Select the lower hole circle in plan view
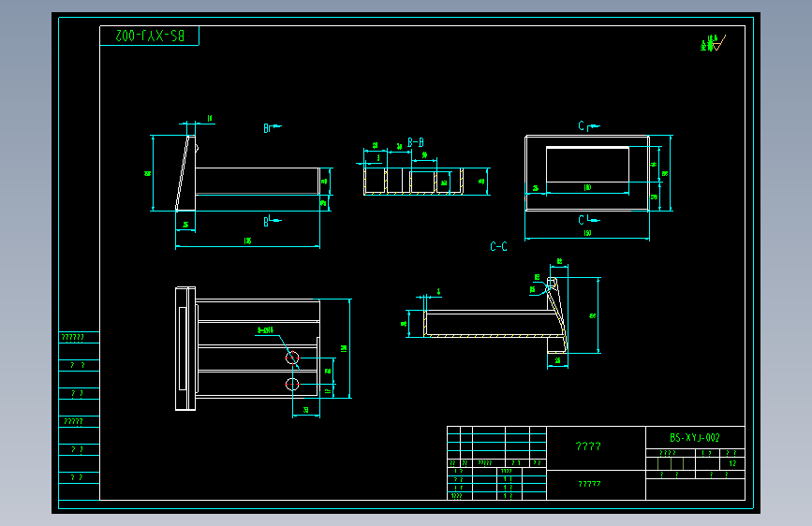Screen dimensions: 812x526 point(292,384)
